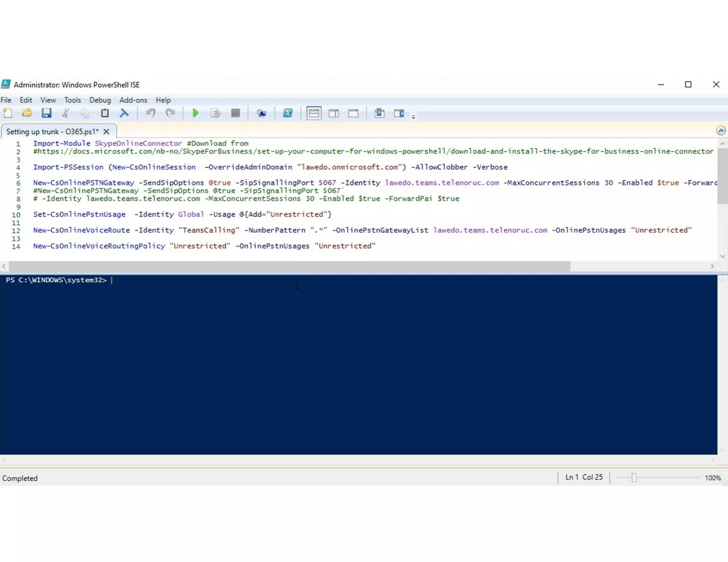728x562 pixels.
Task: Close the Setting up trunk - O365.ps1 tab
Action: 106,132
